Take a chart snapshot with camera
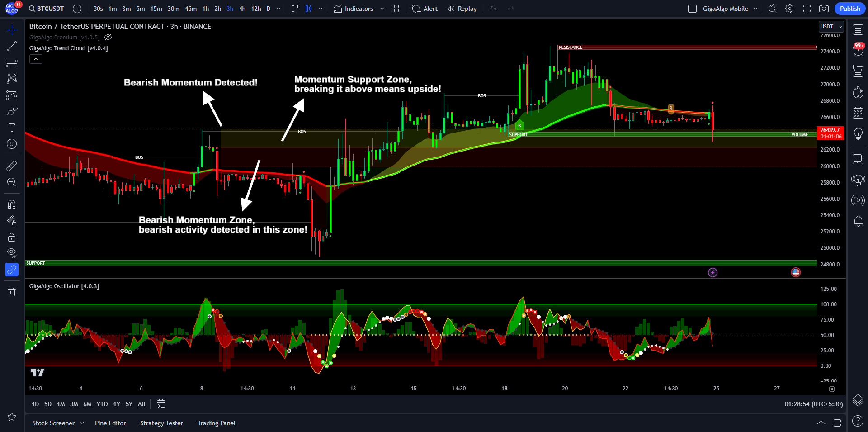Viewport: 868px width, 432px height. point(824,9)
